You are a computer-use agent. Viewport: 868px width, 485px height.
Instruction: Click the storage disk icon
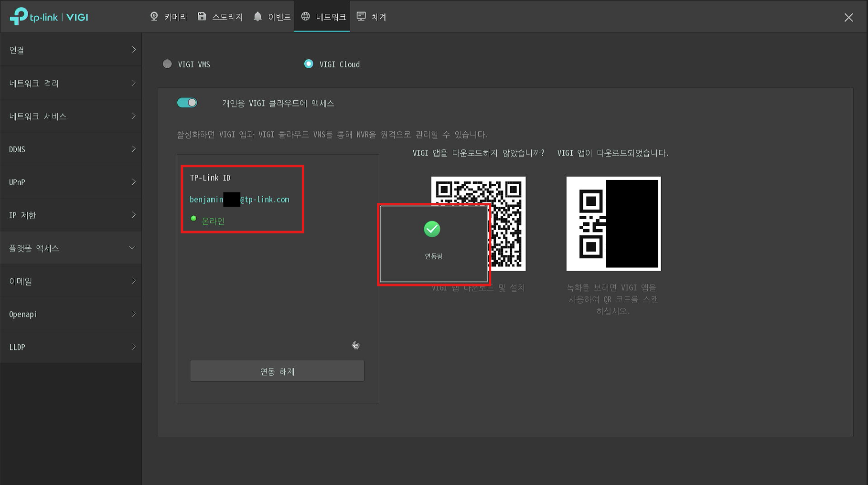202,17
